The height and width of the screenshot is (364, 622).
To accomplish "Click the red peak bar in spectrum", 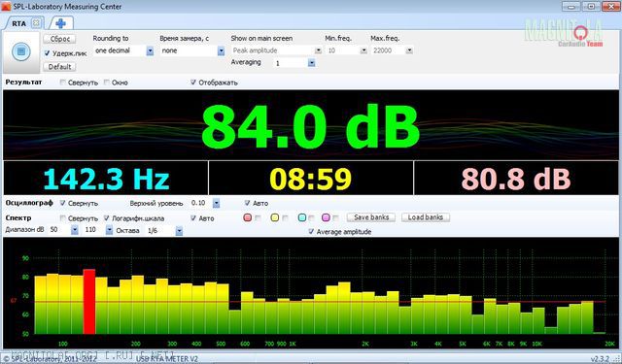I will [x=89, y=302].
